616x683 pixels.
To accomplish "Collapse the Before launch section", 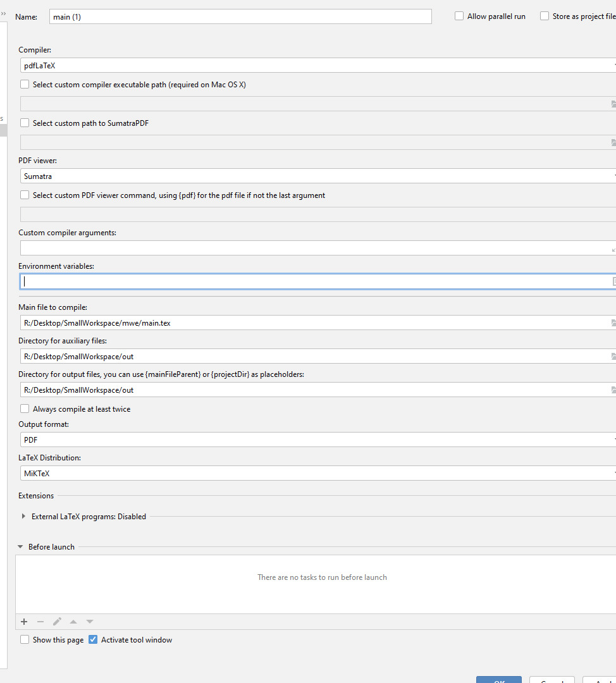I will pyautogui.click(x=20, y=546).
